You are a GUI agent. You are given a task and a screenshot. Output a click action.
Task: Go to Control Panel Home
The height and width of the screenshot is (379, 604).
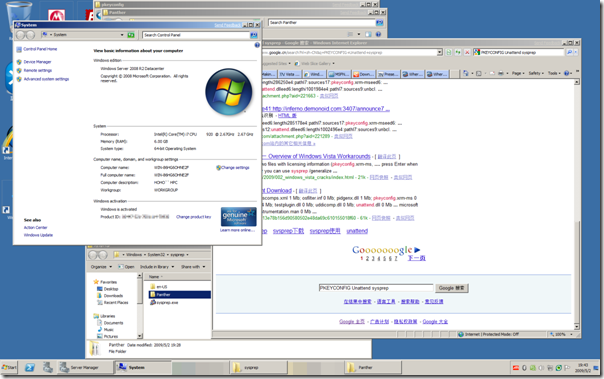(40, 49)
